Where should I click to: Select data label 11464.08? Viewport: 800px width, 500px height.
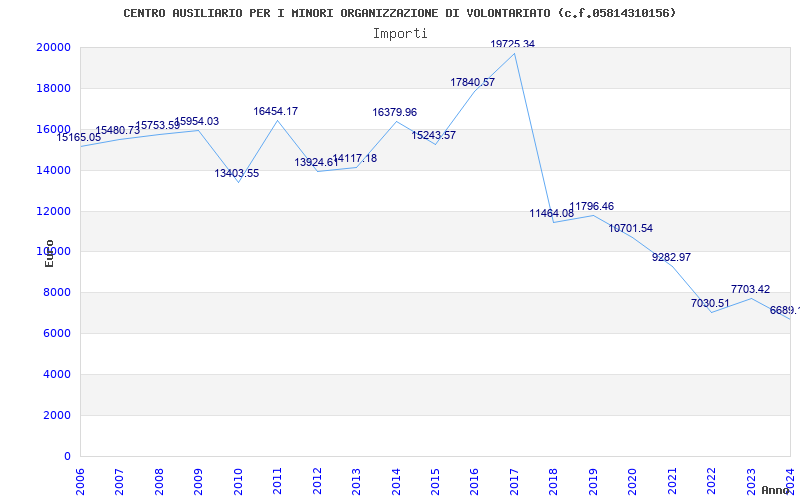pyautogui.click(x=552, y=214)
